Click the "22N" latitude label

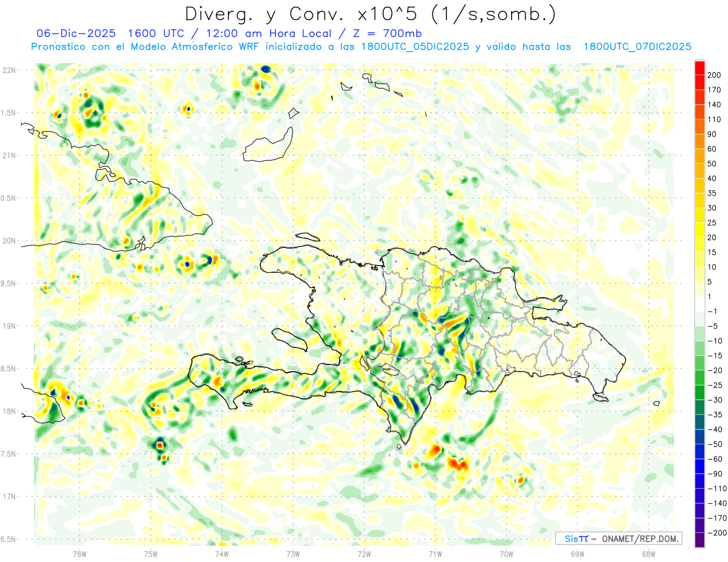[8, 70]
